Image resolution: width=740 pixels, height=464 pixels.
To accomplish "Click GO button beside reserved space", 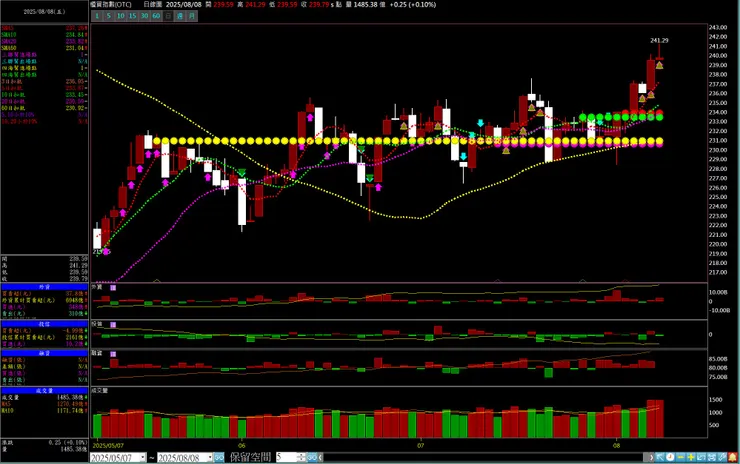I will pyautogui.click(x=312, y=457).
